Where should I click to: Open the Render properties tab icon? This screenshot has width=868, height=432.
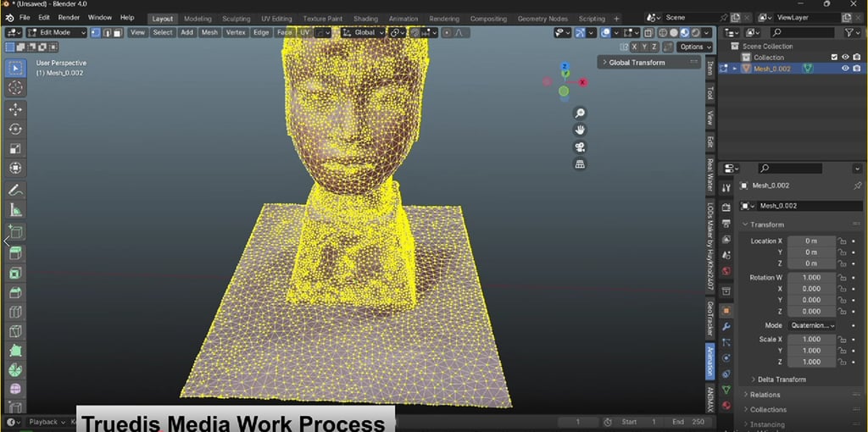coord(726,207)
